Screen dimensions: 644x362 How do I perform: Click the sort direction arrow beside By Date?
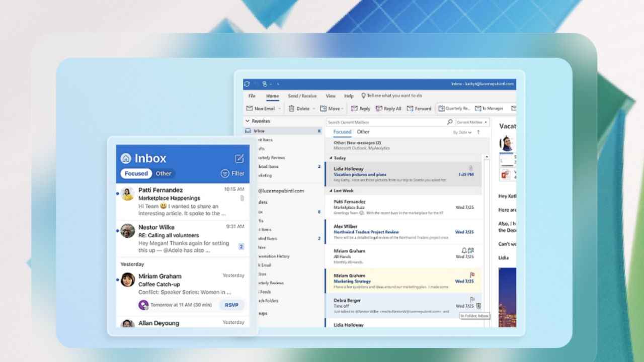tap(478, 132)
